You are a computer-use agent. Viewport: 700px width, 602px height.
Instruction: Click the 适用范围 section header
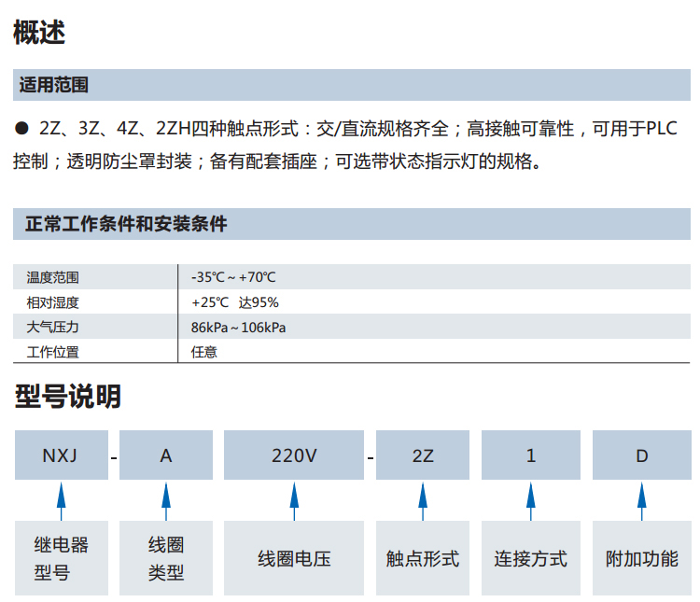point(54,86)
